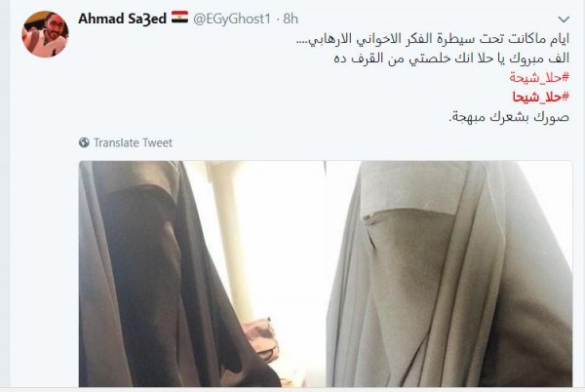Open the light red #حلا_شيحة hashtag
Viewport: 585px width, 392px height.
pyautogui.click(x=539, y=77)
